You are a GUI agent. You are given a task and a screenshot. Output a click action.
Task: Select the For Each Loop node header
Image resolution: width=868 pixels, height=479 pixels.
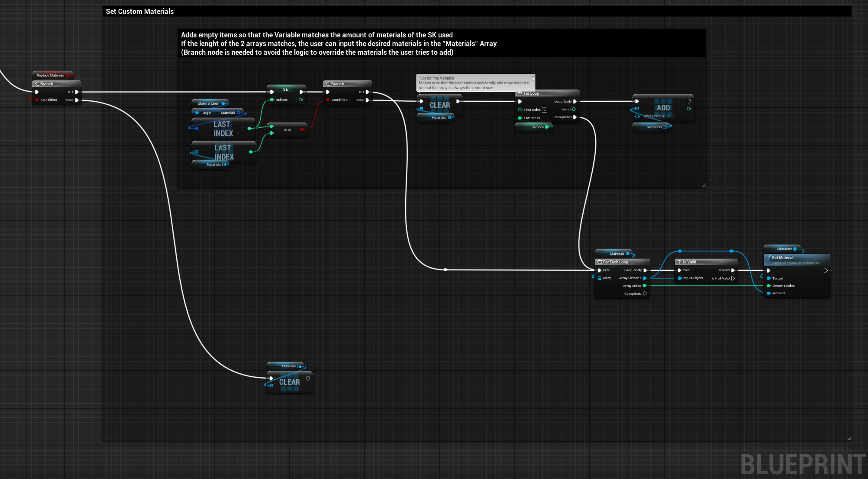pos(622,262)
